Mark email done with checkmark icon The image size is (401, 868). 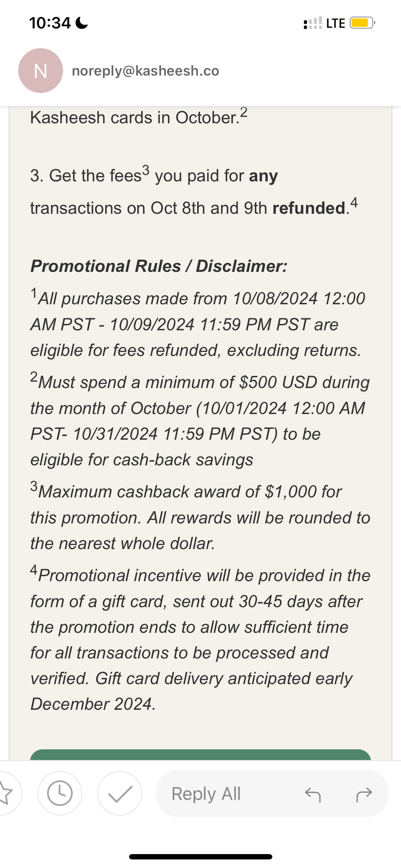click(x=120, y=793)
